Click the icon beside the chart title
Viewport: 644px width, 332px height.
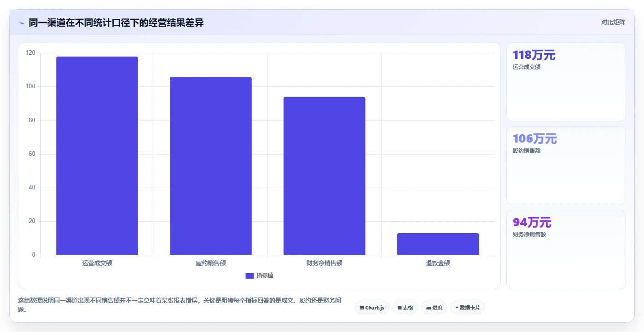click(x=22, y=23)
